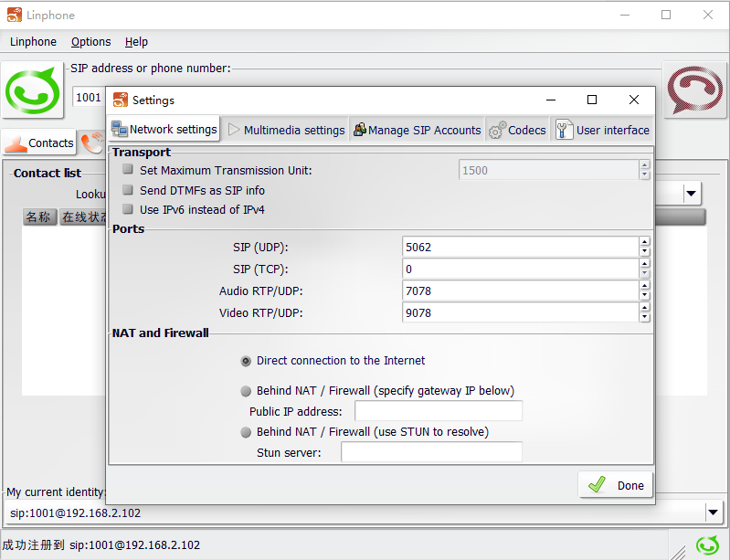Click the SIP (TCP) port field
Viewport: 730px width, 560px height.
[x=521, y=269]
